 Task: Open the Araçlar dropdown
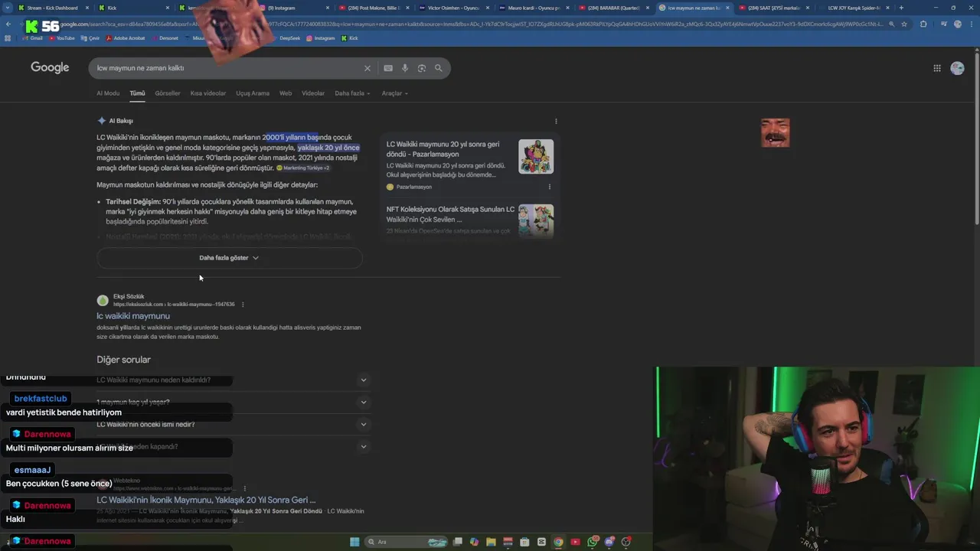395,93
